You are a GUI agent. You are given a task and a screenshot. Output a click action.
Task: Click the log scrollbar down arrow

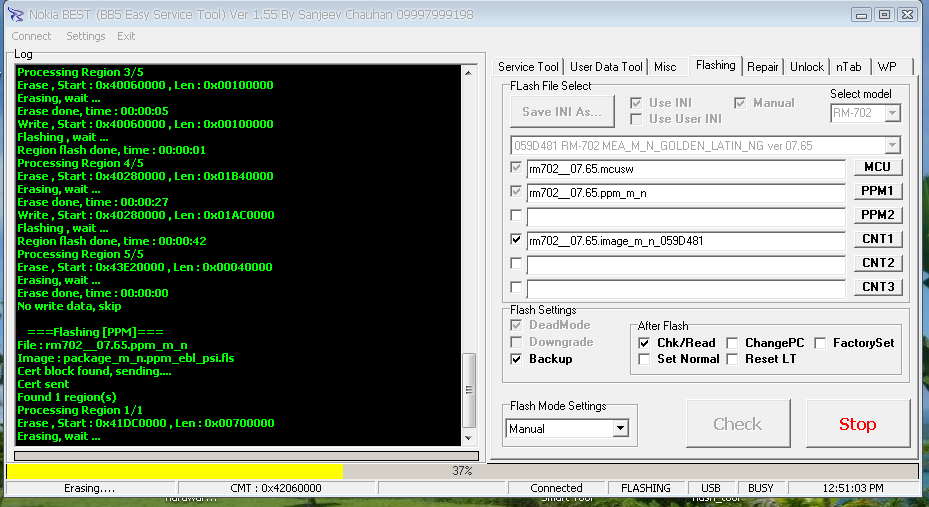[x=469, y=437]
